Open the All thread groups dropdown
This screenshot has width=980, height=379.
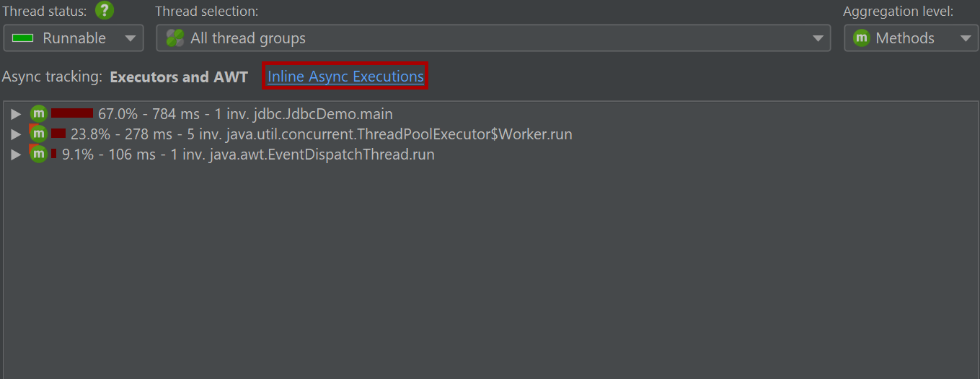pyautogui.click(x=493, y=38)
